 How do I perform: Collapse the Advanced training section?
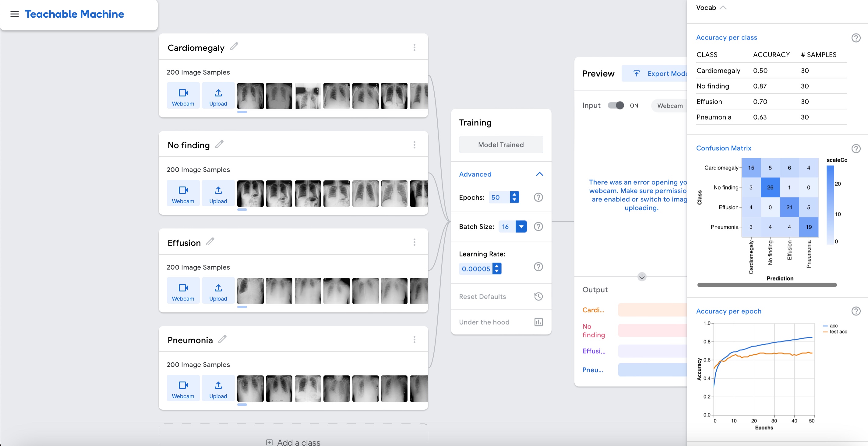pos(539,174)
